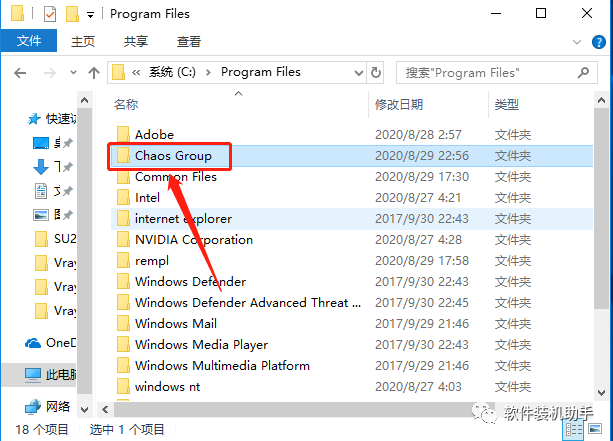Click file list scroll up arrow
The image size is (613, 441).
click(x=601, y=100)
